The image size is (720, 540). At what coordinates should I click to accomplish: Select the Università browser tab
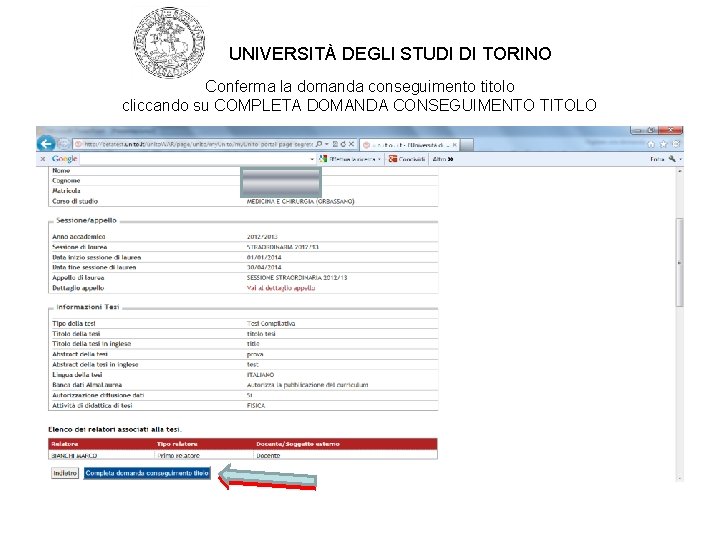409,145
